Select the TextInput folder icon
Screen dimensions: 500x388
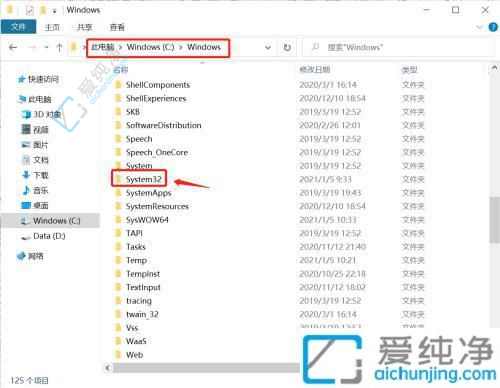118,287
